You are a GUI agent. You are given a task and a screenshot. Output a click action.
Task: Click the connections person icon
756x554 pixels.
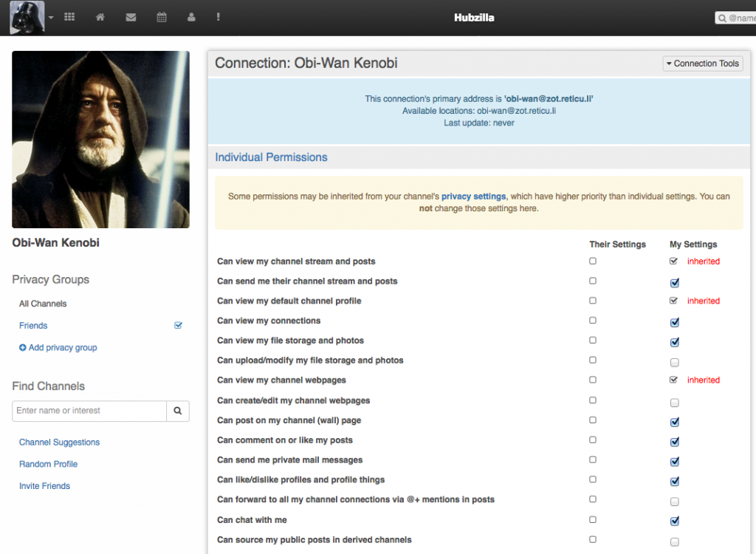[191, 17]
